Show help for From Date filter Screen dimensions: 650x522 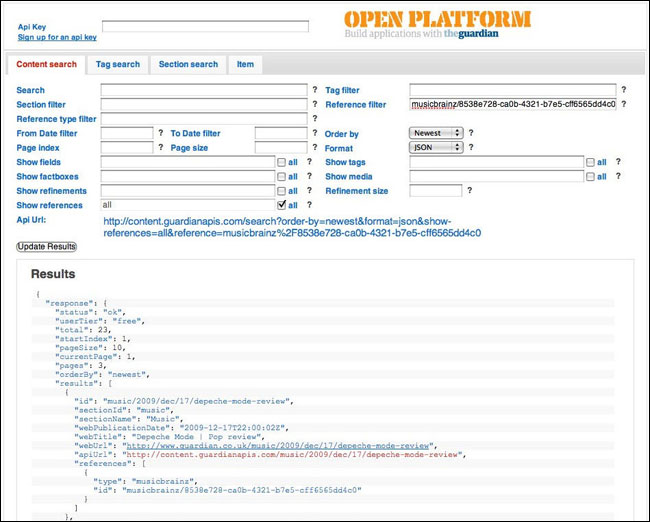tap(161, 133)
